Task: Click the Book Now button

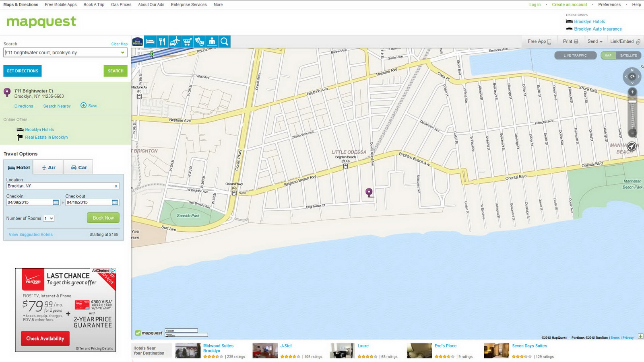Action: (103, 218)
